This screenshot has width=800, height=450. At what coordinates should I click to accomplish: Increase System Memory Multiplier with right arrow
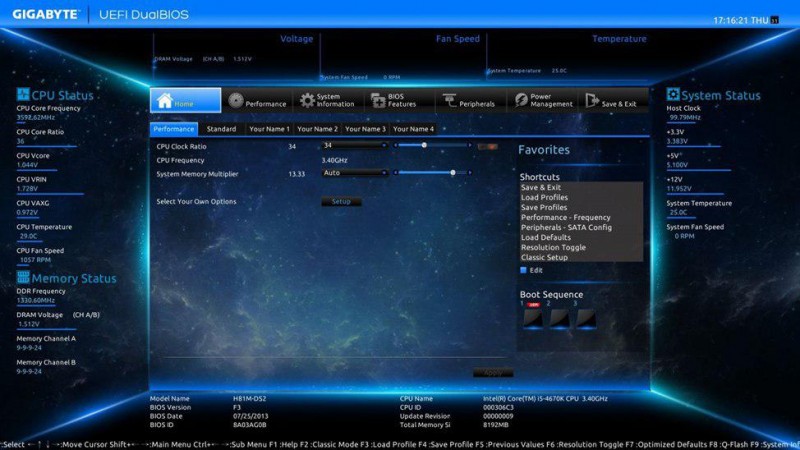click(470, 173)
